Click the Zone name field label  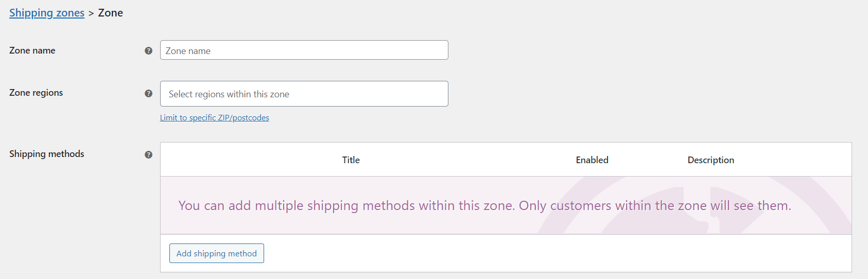32,50
